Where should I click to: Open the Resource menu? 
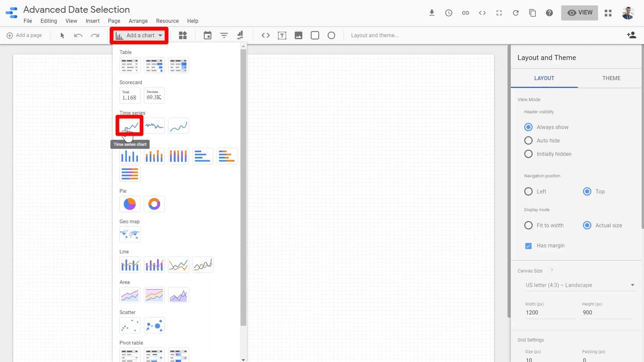167,21
